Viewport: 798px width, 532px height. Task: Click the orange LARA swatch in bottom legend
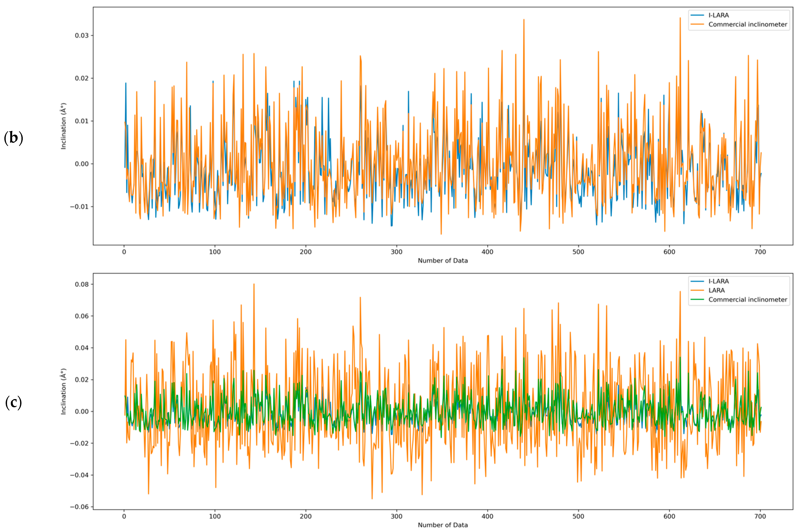tap(697, 290)
